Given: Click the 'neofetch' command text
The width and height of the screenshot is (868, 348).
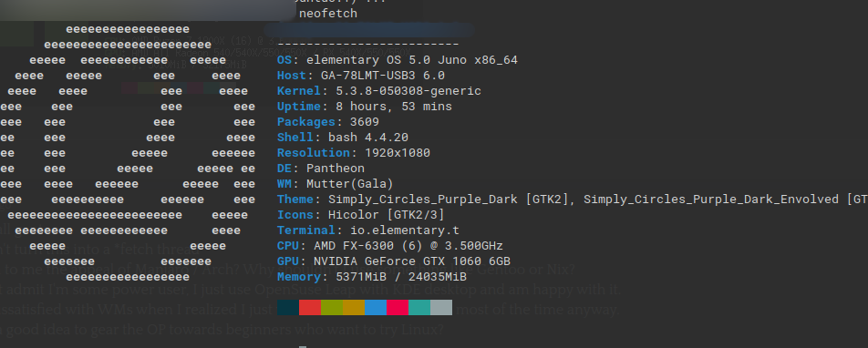Looking at the screenshot, I should [328, 14].
